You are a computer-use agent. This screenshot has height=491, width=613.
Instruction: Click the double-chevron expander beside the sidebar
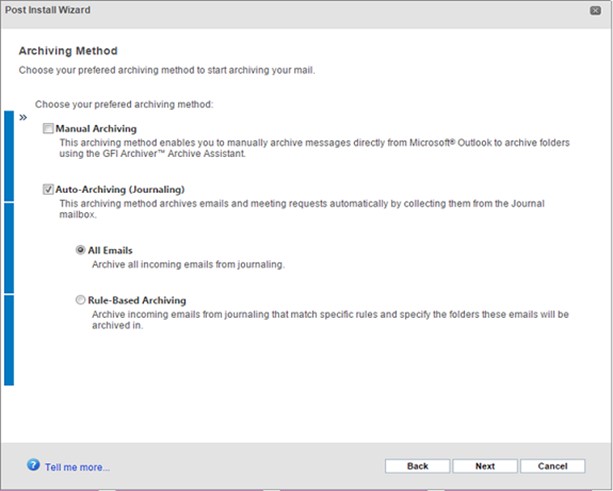[x=23, y=117]
